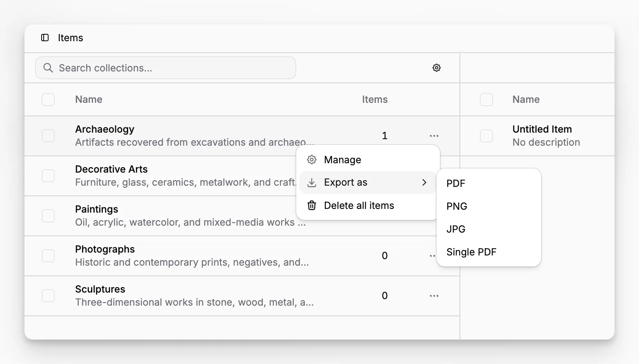Check the Paintings collection checkbox

(x=48, y=216)
